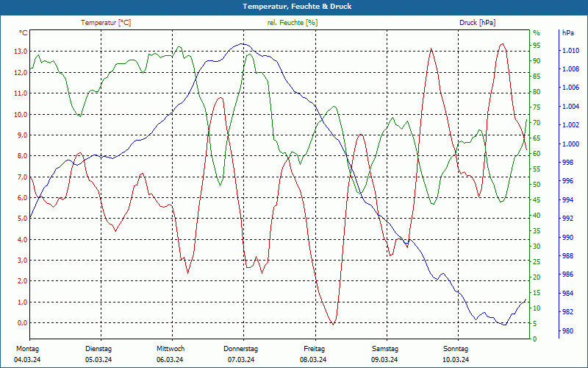Click the '1.010' pressure axis value
588x368 pixels.
pos(570,51)
